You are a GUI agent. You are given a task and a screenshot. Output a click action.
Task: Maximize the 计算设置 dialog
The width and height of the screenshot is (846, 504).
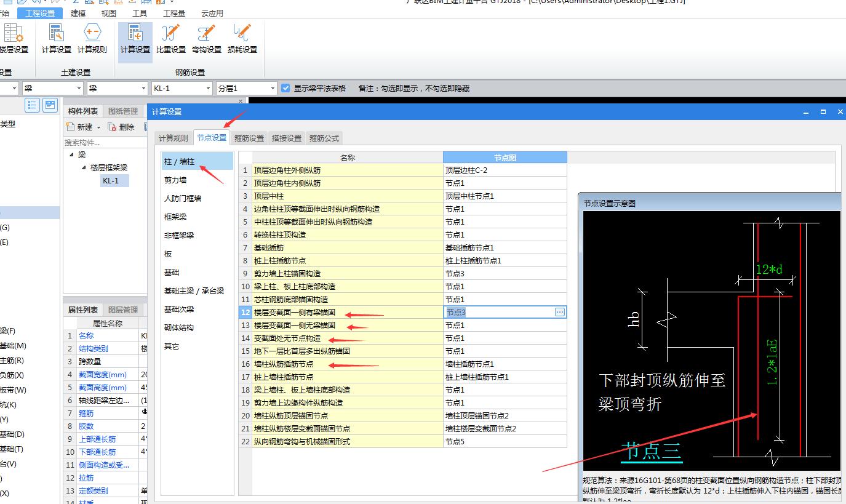(823, 112)
